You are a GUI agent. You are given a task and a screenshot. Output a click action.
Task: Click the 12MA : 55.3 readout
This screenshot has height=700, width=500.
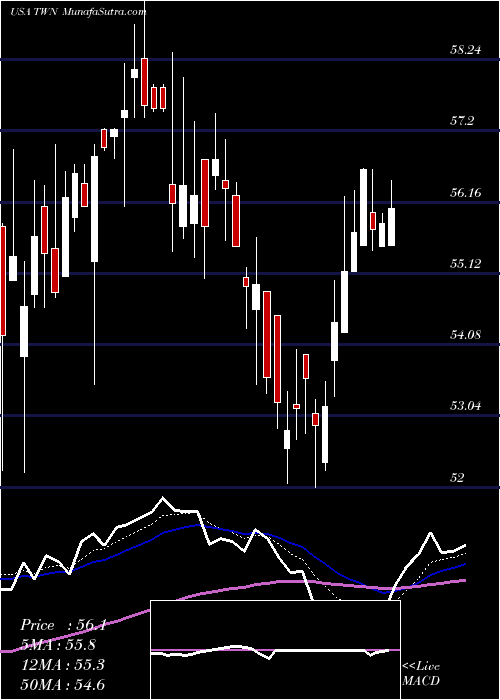coord(62,665)
